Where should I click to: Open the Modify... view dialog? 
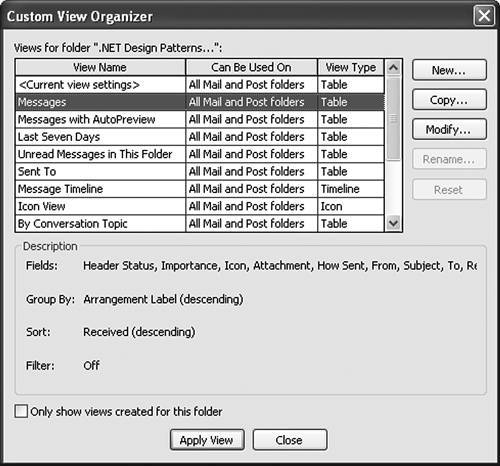pyautogui.click(x=449, y=129)
